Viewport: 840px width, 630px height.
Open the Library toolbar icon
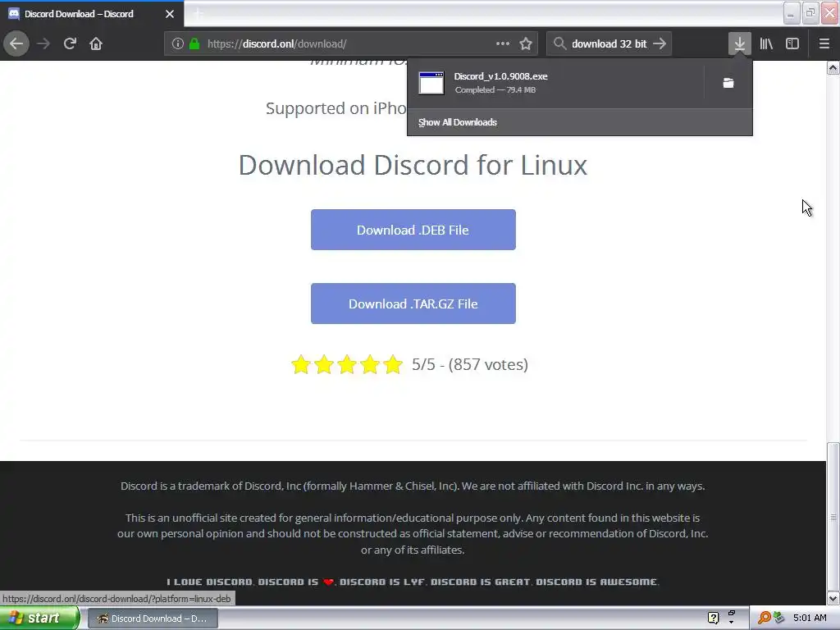coord(766,43)
